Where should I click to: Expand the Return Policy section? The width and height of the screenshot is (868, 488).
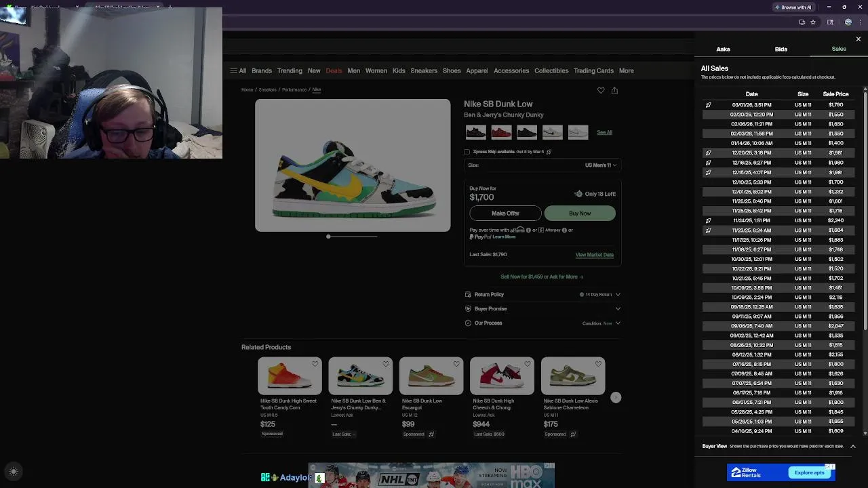(x=618, y=294)
